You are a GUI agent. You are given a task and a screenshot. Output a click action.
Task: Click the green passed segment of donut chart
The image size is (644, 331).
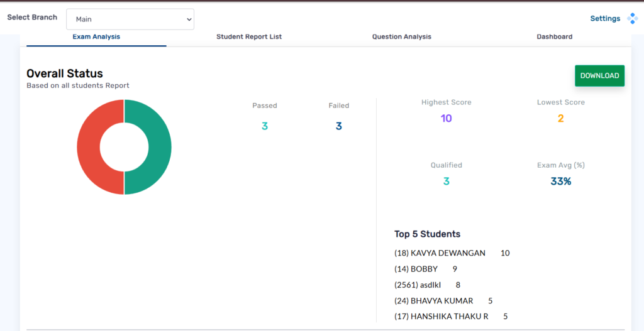tap(160, 147)
